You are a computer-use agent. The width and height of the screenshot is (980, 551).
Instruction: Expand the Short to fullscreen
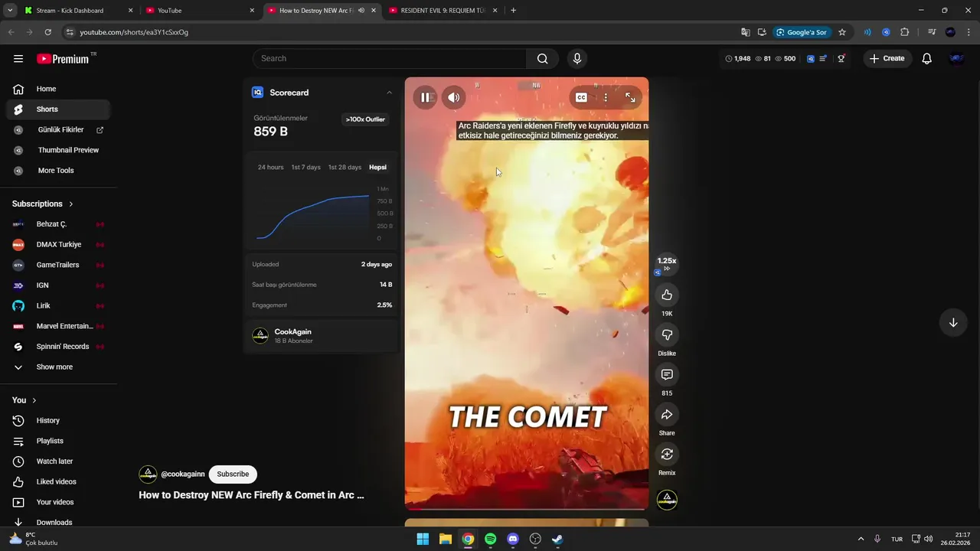[630, 97]
